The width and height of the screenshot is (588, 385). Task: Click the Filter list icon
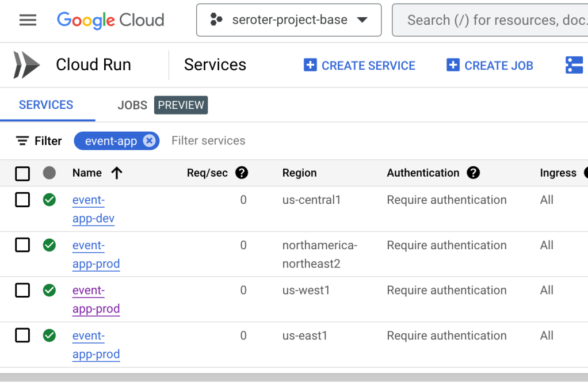[x=22, y=141]
